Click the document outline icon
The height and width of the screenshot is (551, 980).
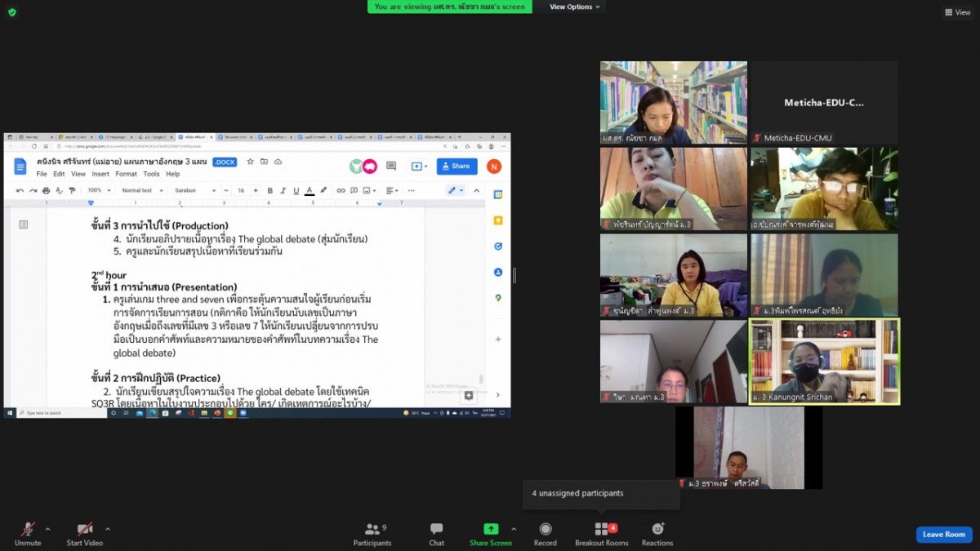(24, 224)
